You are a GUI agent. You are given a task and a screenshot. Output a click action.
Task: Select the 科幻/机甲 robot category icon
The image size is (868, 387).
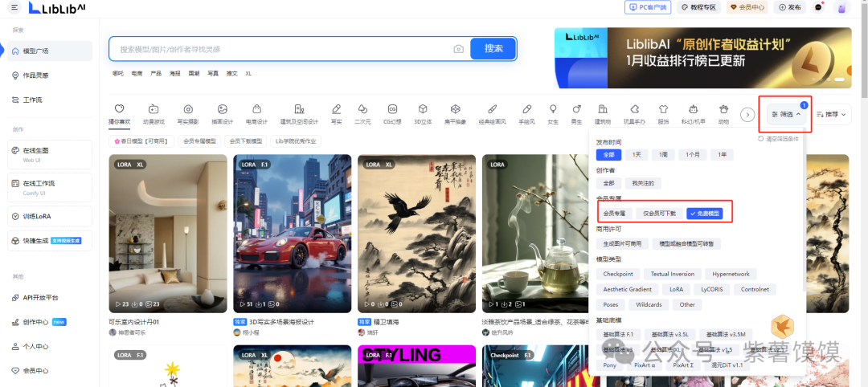pyautogui.click(x=693, y=109)
